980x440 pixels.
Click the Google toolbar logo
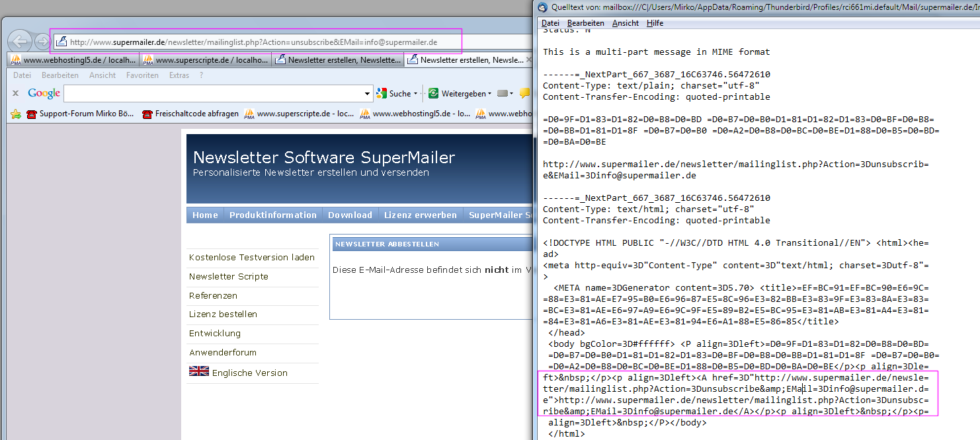point(44,93)
